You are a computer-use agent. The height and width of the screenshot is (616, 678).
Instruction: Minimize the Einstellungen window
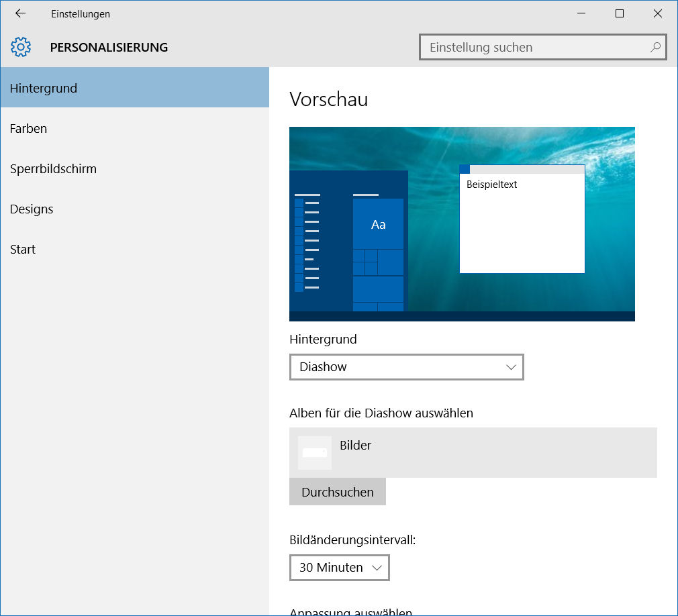point(581,13)
